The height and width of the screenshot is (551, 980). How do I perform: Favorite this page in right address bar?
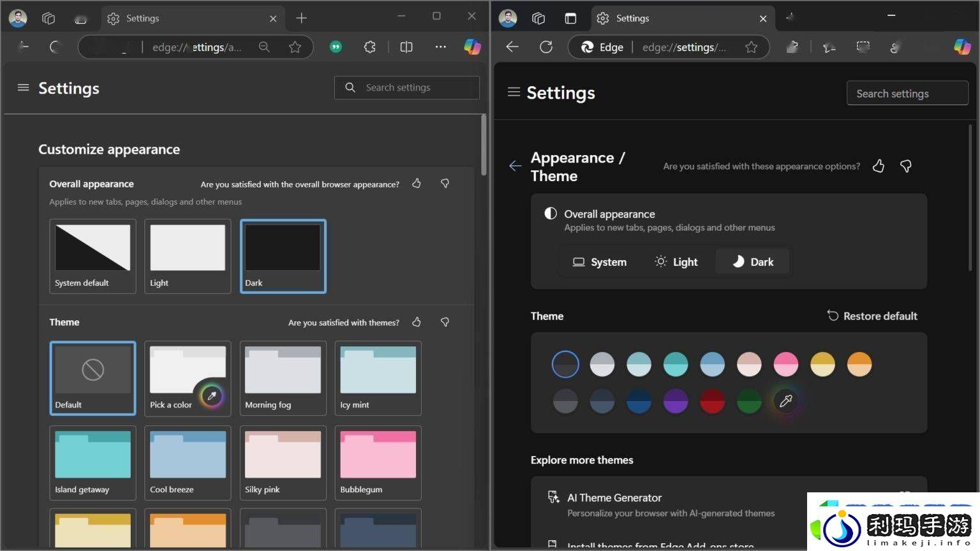(x=752, y=47)
